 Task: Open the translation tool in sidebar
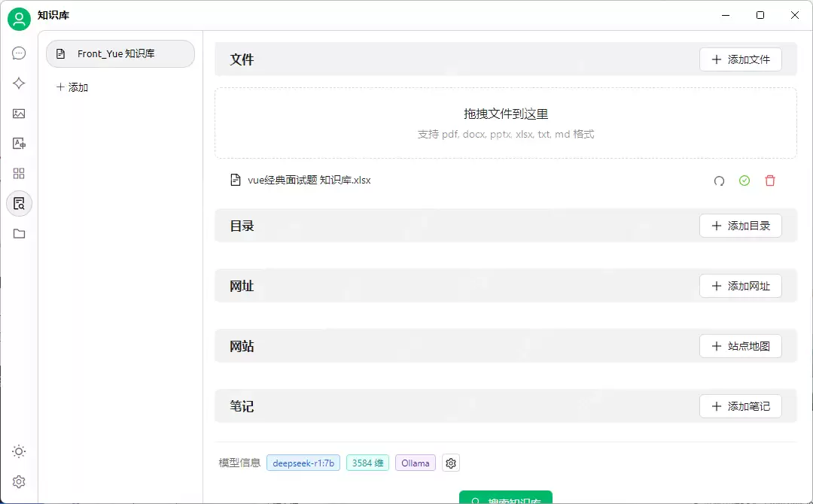click(x=19, y=143)
